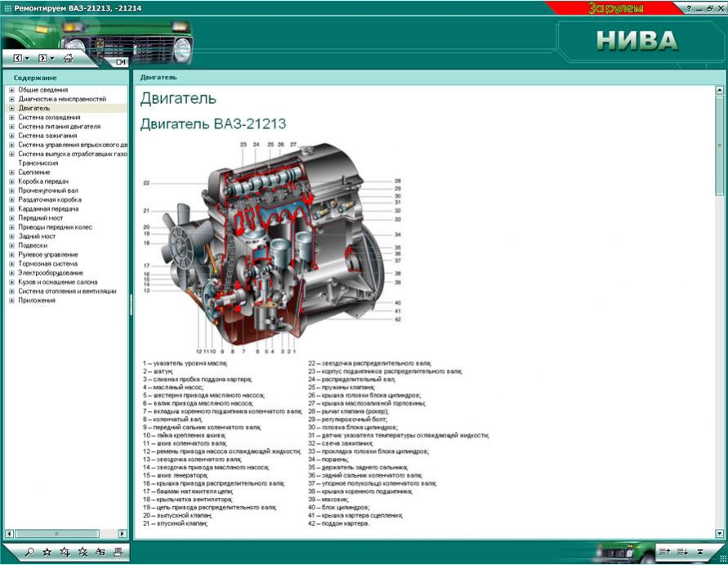Click the page scroll up arrow
Screen dimensions: 728x565
point(720,90)
